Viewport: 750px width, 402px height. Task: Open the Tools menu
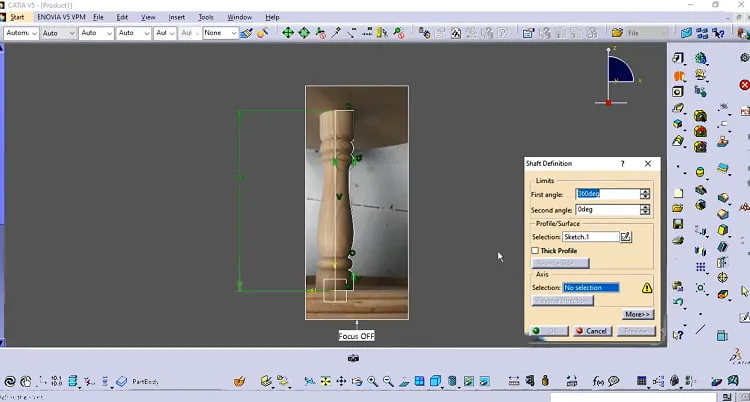click(206, 17)
